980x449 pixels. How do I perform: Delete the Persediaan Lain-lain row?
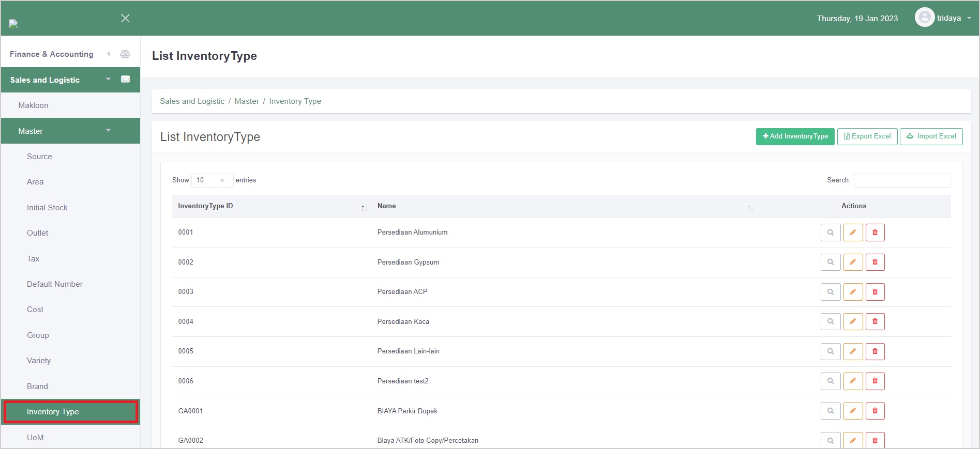pyautogui.click(x=875, y=351)
